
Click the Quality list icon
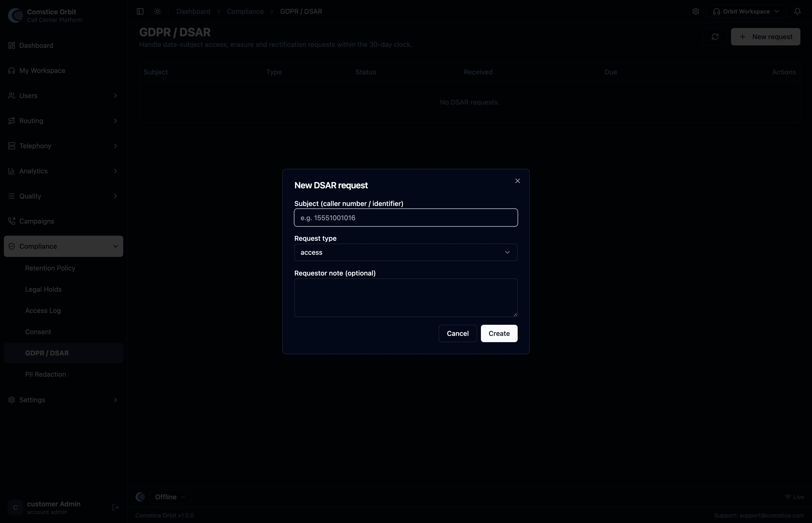coord(12,196)
